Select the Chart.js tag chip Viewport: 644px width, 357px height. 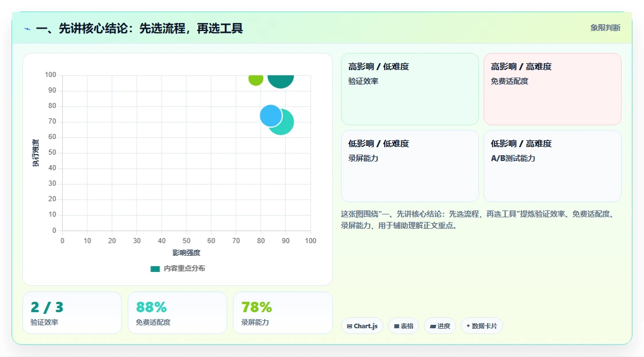point(362,326)
